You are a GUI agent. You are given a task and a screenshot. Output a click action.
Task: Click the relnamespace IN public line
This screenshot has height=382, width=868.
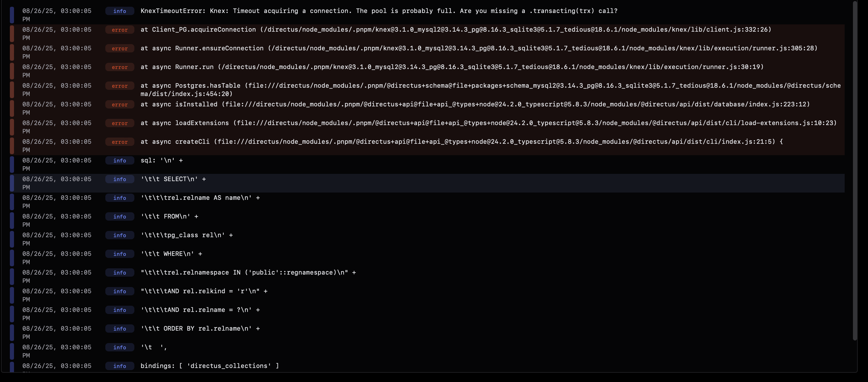click(248, 272)
